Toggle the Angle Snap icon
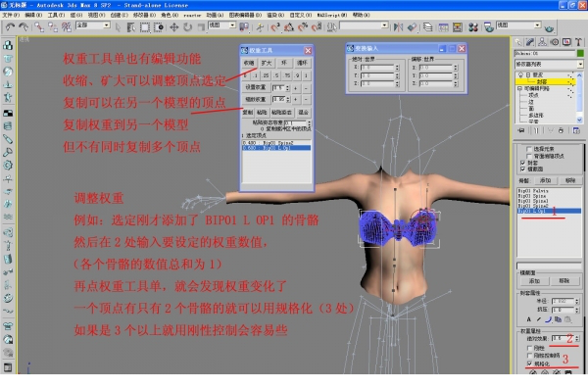 point(289,27)
